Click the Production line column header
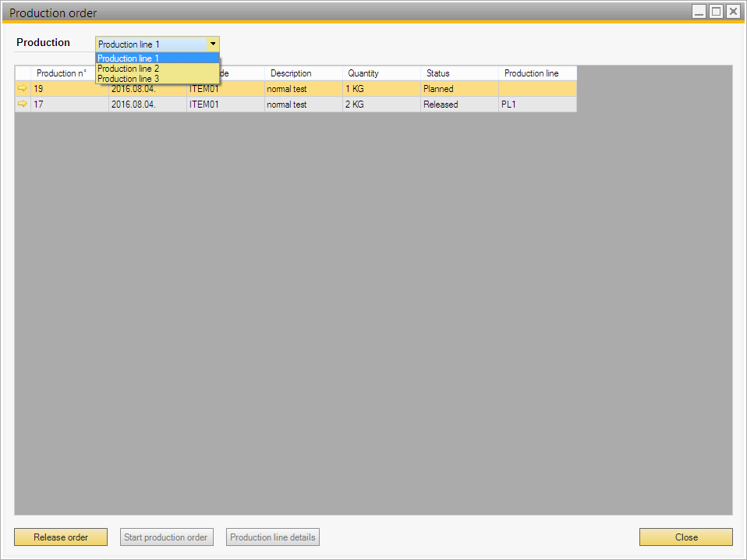This screenshot has height=560, width=747. pyautogui.click(x=536, y=73)
